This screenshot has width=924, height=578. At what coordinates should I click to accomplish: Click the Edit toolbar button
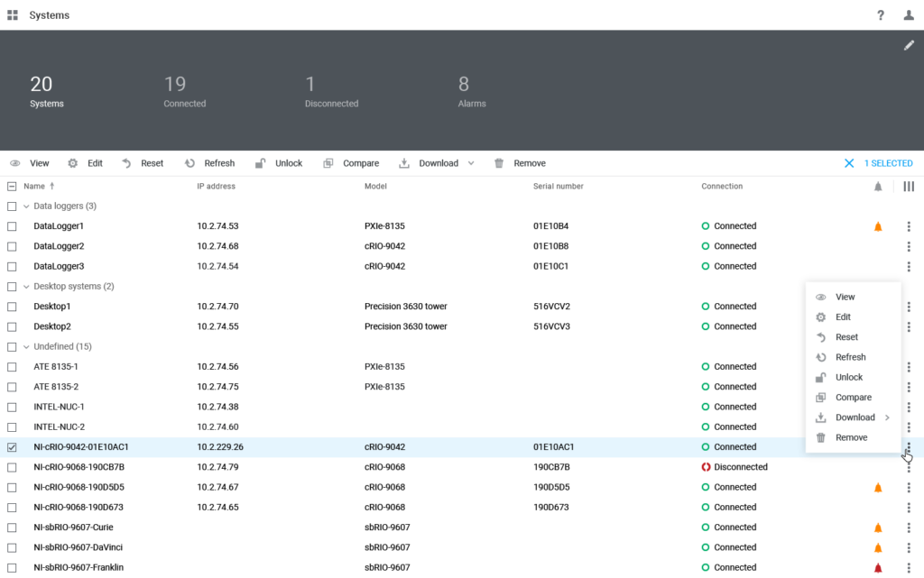[x=85, y=163]
